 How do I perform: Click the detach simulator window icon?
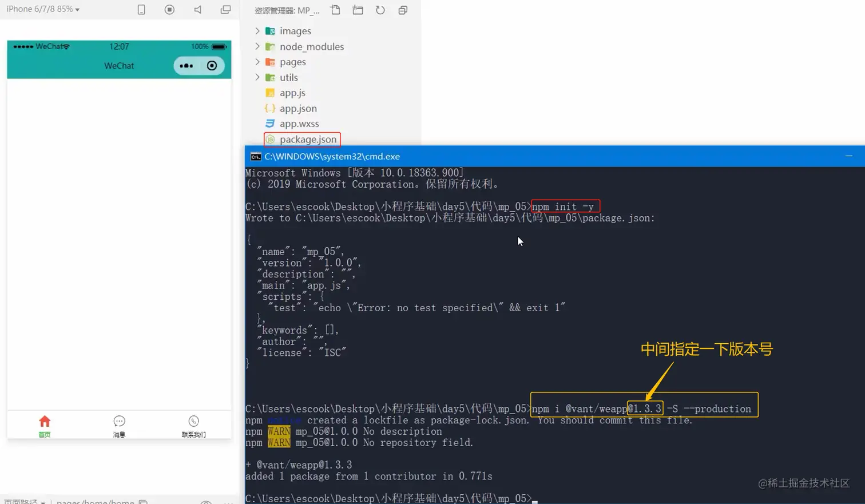tap(225, 10)
